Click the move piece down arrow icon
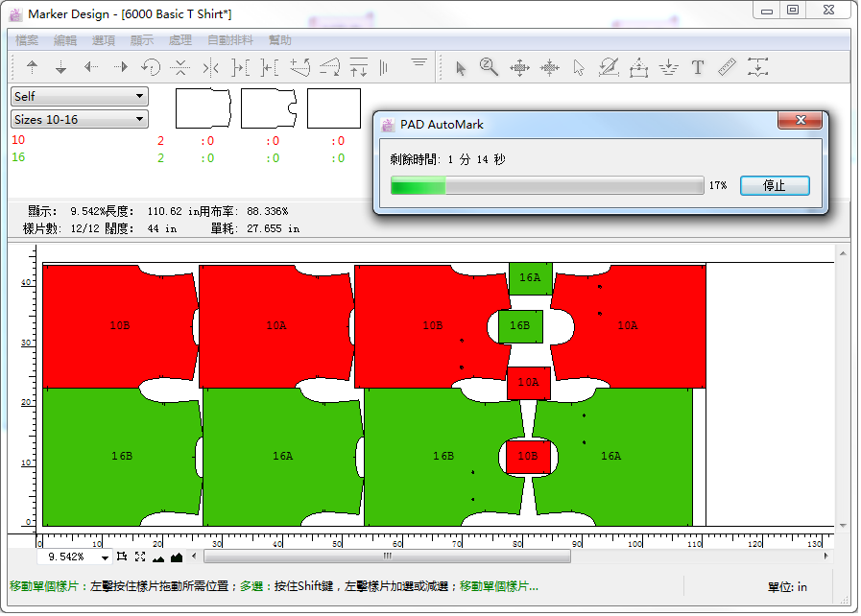 point(60,67)
